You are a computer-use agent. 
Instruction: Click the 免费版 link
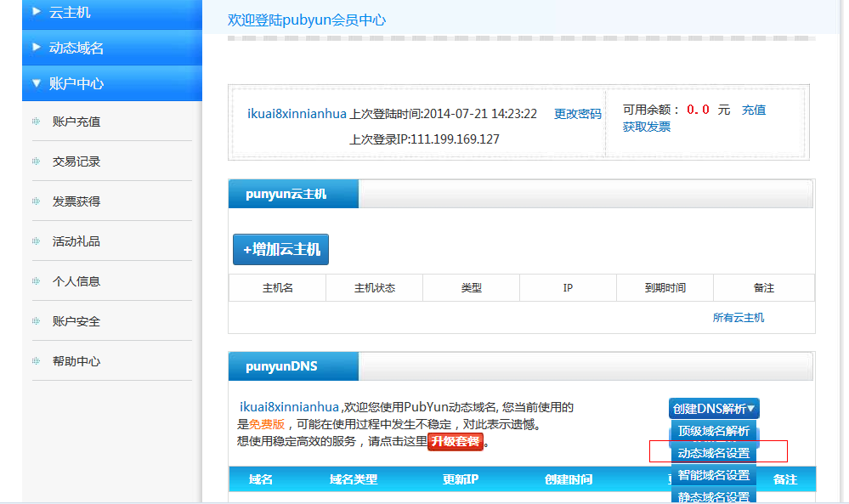(x=267, y=424)
